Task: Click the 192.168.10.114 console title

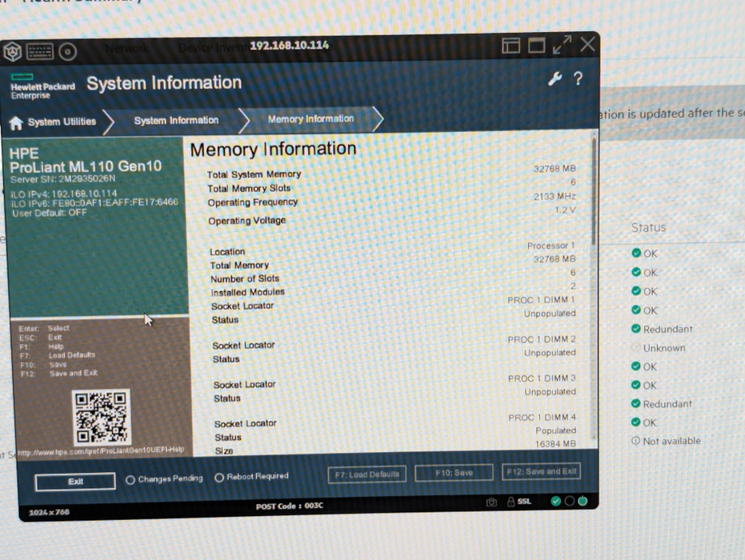Action: 290,45
